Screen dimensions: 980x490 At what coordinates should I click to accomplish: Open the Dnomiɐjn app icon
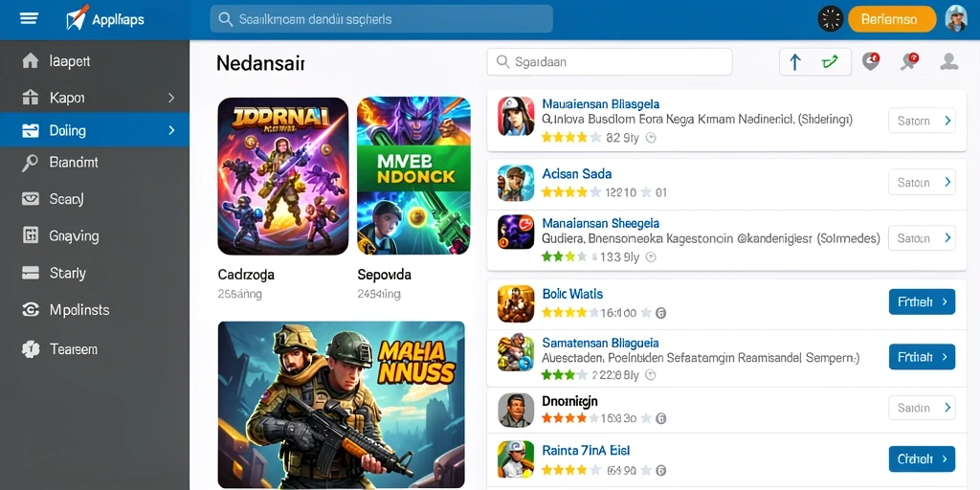(516, 410)
